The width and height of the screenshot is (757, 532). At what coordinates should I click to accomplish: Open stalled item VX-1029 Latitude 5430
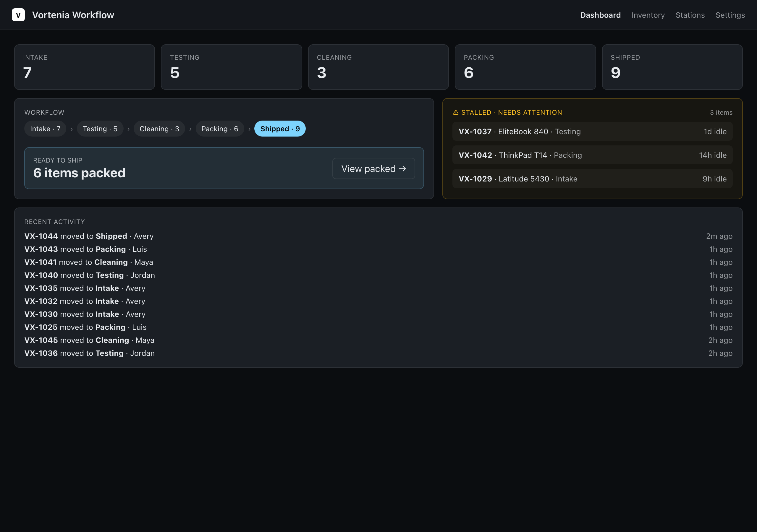[593, 179]
